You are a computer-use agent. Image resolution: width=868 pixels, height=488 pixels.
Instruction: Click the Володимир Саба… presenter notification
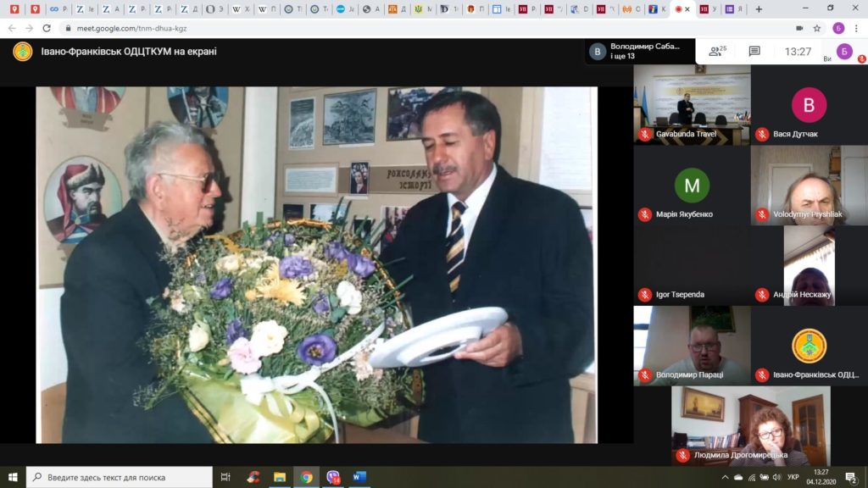(x=640, y=51)
